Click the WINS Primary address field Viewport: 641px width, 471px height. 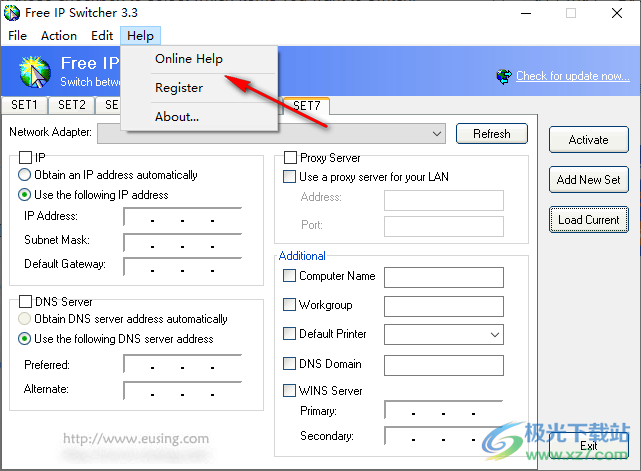click(x=444, y=410)
